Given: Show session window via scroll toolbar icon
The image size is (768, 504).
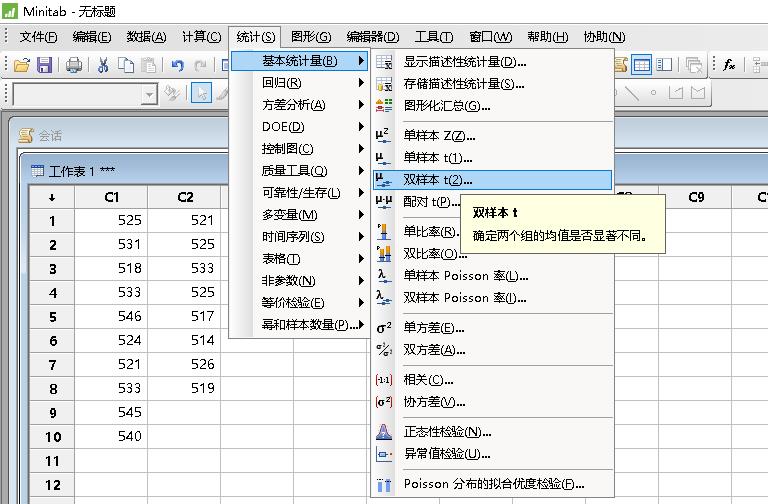Looking at the screenshot, I should [621, 65].
